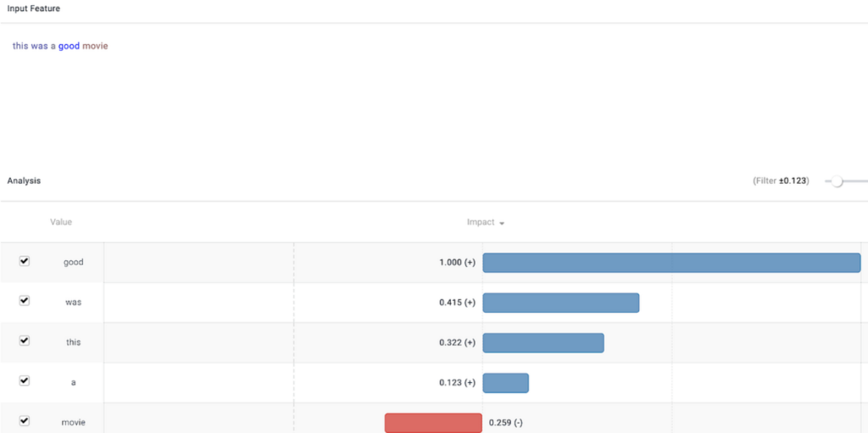
Task: Click the Impact sort arrow icon
Action: [502, 223]
